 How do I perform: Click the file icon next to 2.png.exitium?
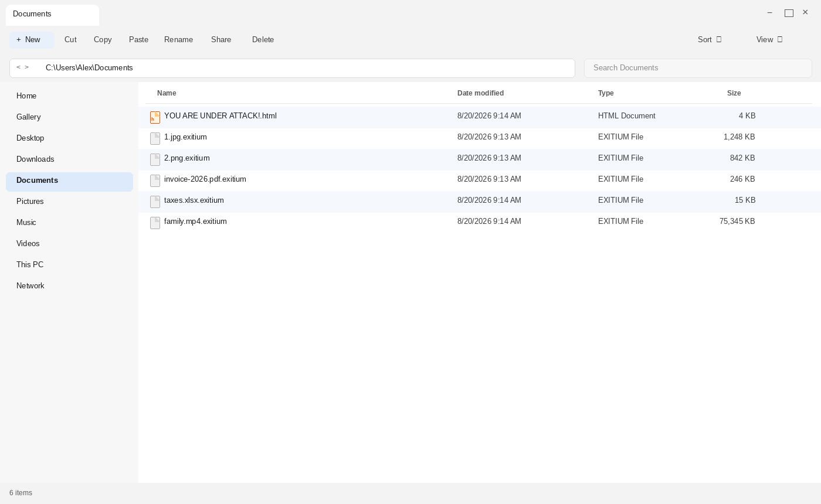(x=155, y=159)
